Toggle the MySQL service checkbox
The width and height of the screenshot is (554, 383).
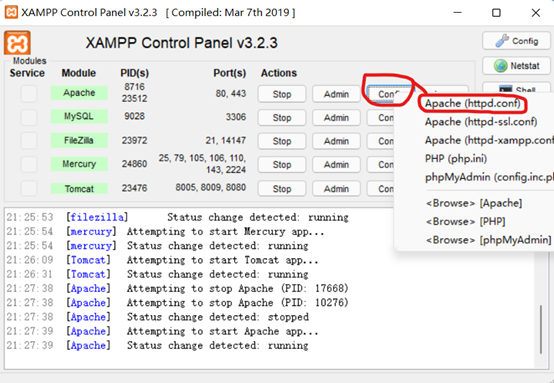point(29,117)
